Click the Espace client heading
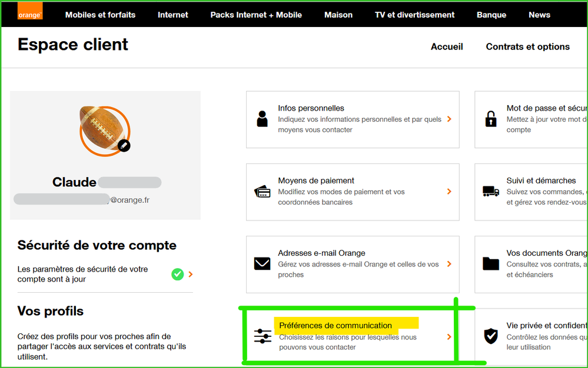 (x=73, y=45)
